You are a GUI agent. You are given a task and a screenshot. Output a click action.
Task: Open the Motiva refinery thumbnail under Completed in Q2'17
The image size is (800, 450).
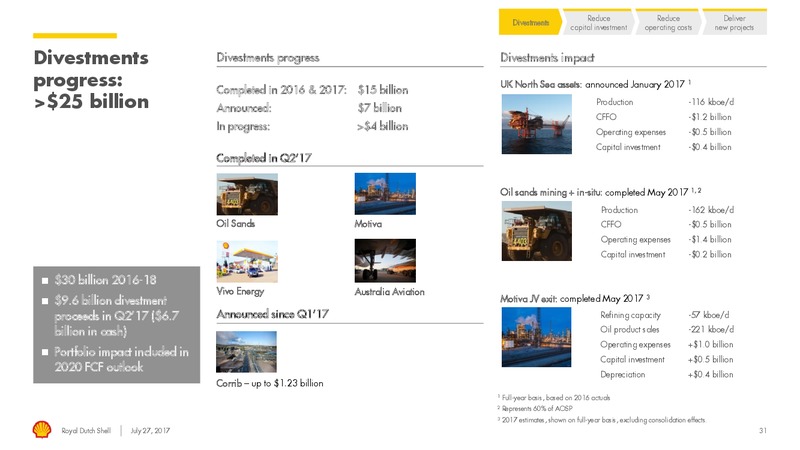385,194
